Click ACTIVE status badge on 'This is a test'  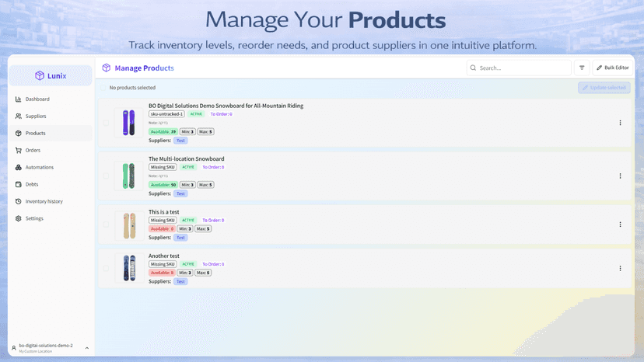tap(188, 220)
